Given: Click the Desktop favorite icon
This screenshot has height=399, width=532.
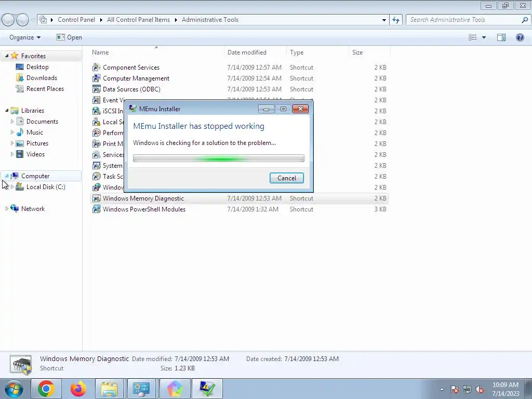Looking at the screenshot, I should click(20, 67).
